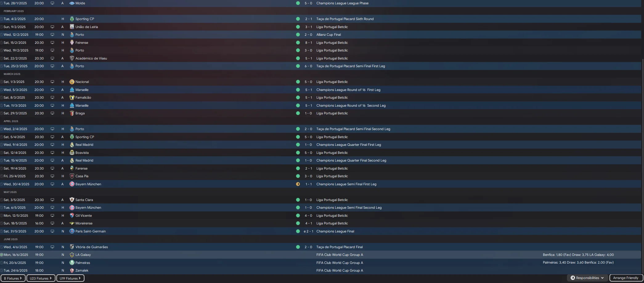
Task: Click the green win indicator for the Feirense match
Action: pyautogui.click(x=298, y=43)
